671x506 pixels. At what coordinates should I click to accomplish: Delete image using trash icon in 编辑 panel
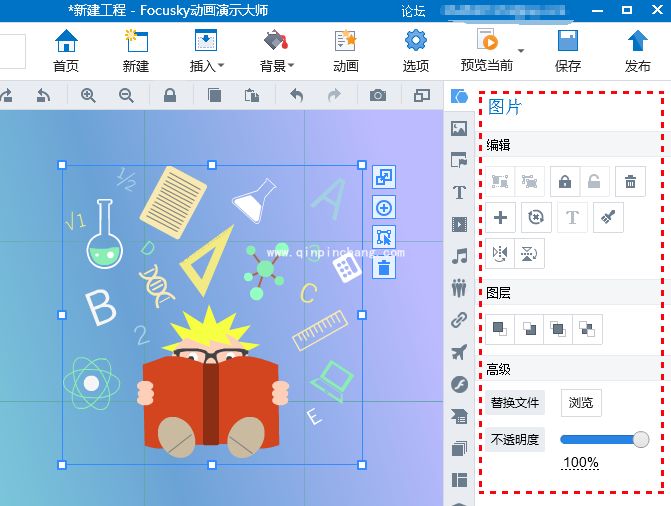(630, 182)
